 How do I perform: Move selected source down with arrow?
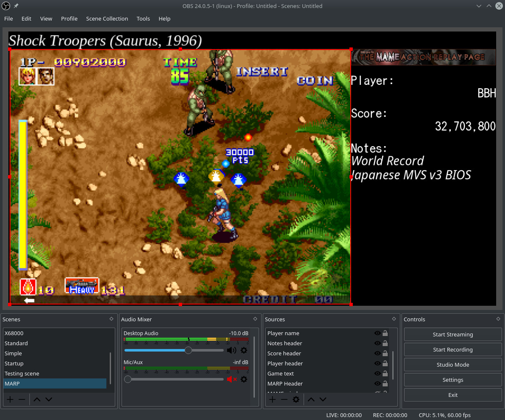point(323,399)
